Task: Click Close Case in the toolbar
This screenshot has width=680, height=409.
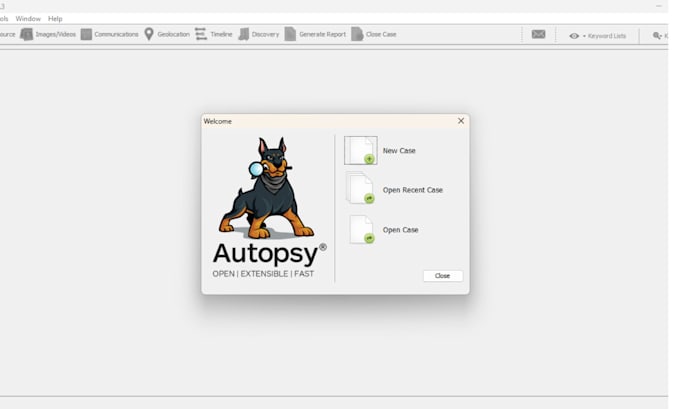Action: [x=374, y=34]
